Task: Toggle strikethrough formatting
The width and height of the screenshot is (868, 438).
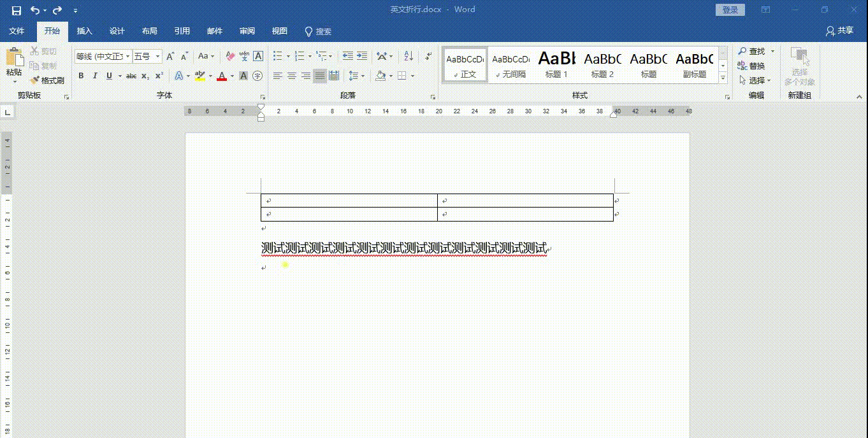Action: click(x=131, y=76)
